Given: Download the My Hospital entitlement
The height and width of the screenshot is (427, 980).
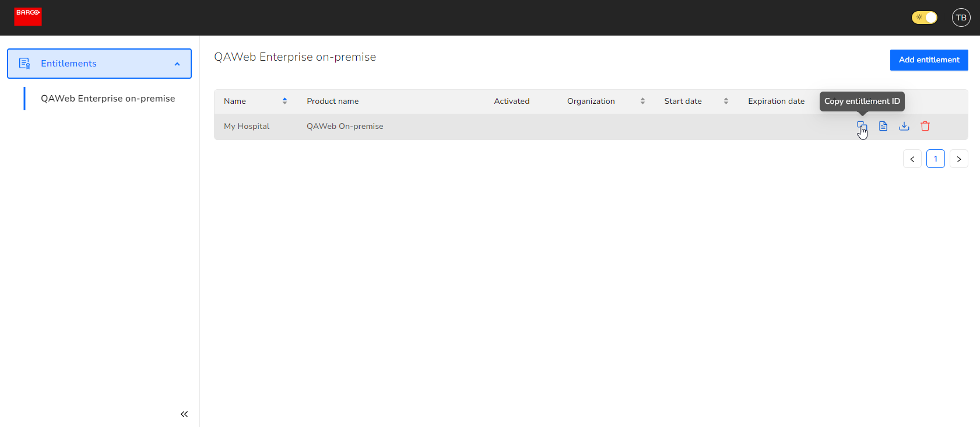Looking at the screenshot, I should pos(904,126).
